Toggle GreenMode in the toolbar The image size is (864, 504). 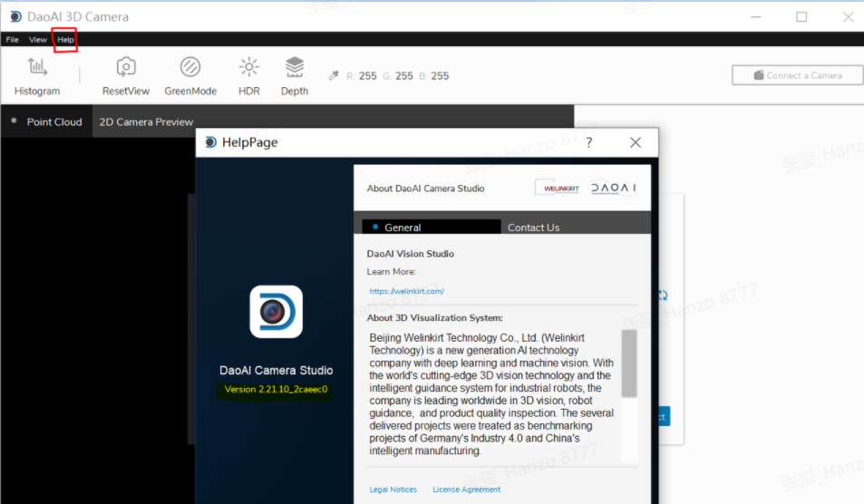[x=190, y=76]
